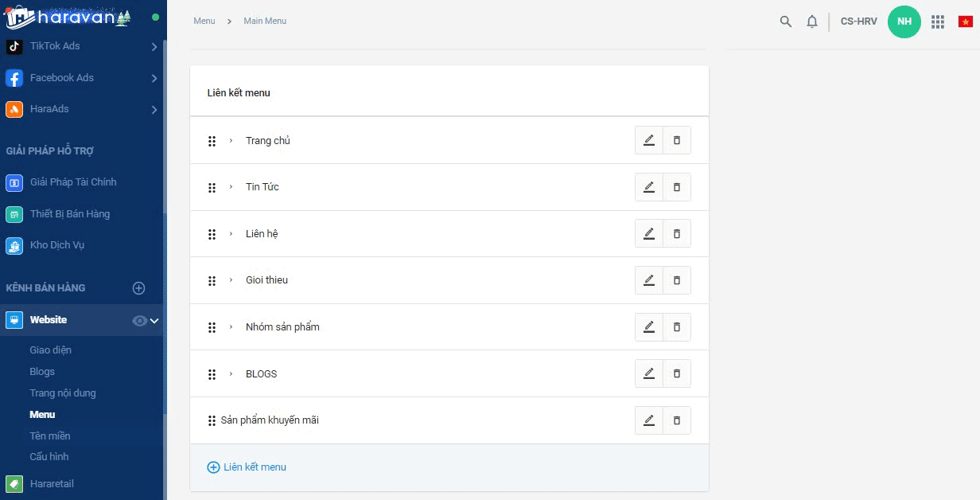Expand the Nhóm sản phẩm submenu
Image resolution: width=980 pixels, height=500 pixels.
[231, 327]
